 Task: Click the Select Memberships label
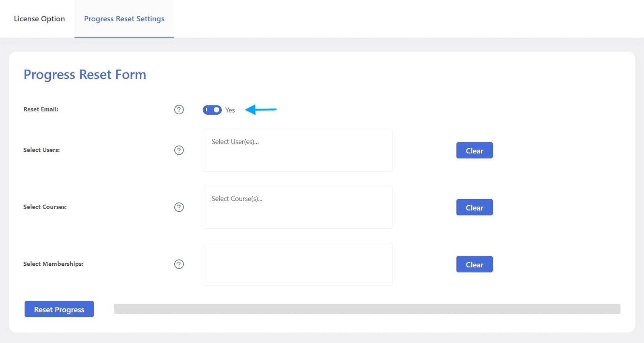(53, 264)
